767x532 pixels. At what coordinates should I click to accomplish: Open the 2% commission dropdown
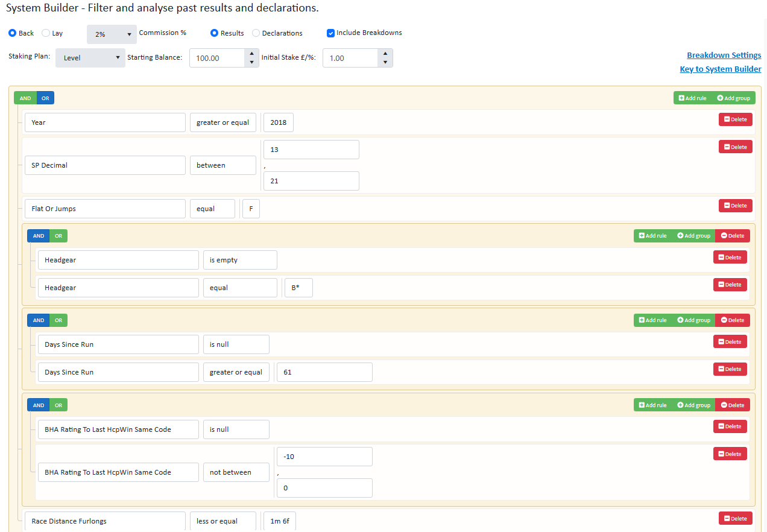(112, 34)
